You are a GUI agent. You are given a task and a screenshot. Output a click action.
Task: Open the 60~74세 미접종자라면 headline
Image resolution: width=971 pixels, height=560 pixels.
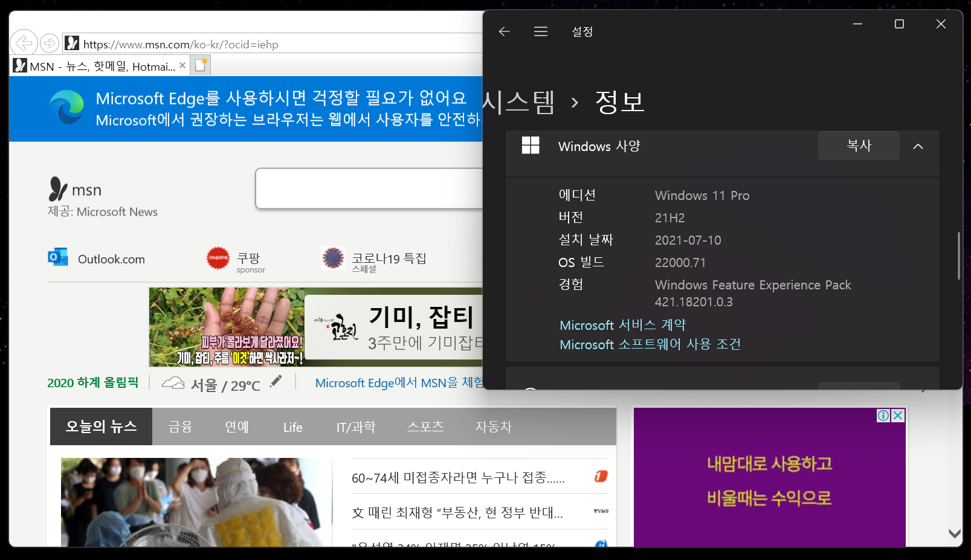tap(458, 478)
